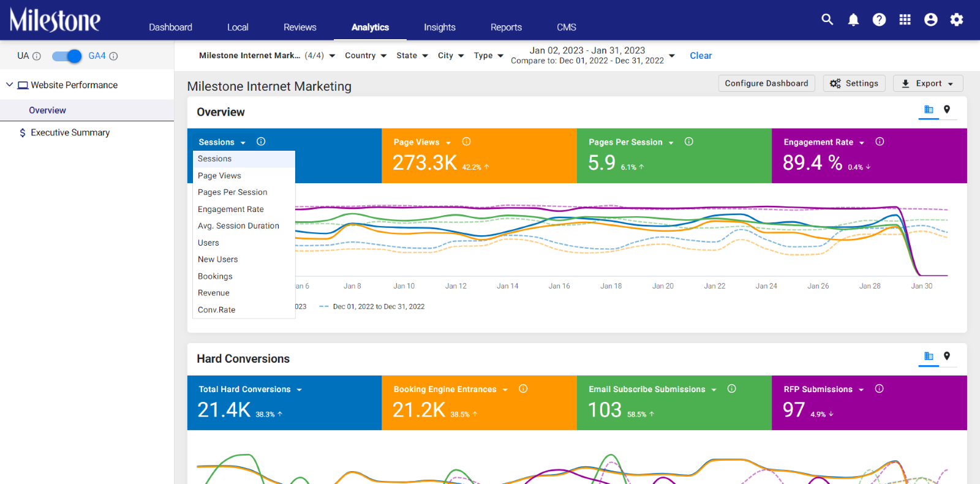980x484 pixels.
Task: Open the Type filter dropdown
Action: point(489,56)
